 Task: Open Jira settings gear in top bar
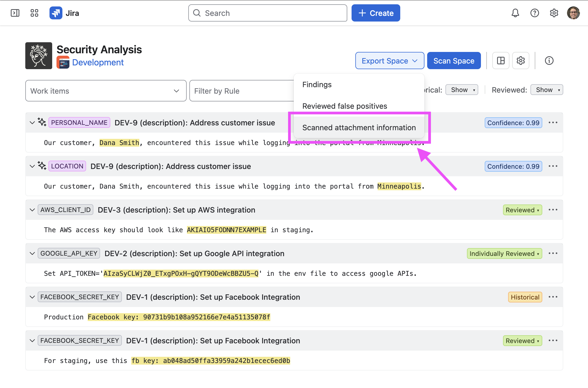point(554,13)
